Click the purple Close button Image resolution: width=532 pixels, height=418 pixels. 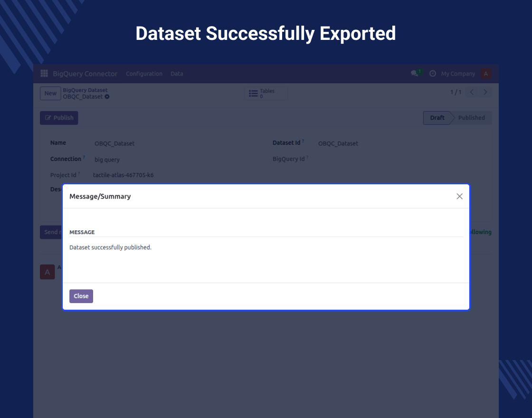point(81,296)
